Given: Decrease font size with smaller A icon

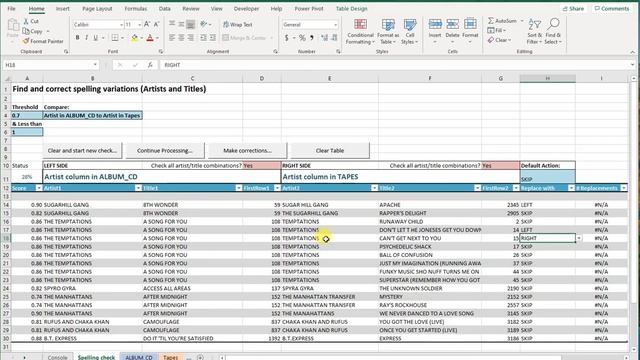Looking at the screenshot, I should 156,24.
